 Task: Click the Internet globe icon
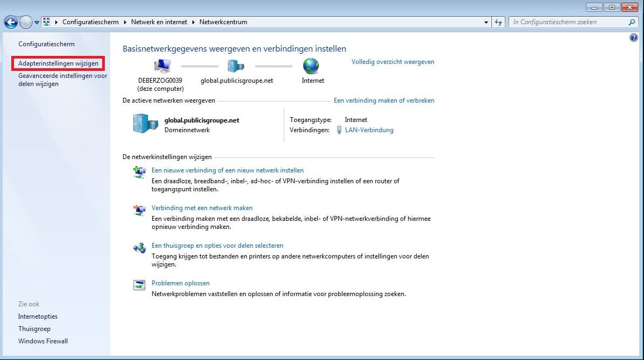(311, 66)
